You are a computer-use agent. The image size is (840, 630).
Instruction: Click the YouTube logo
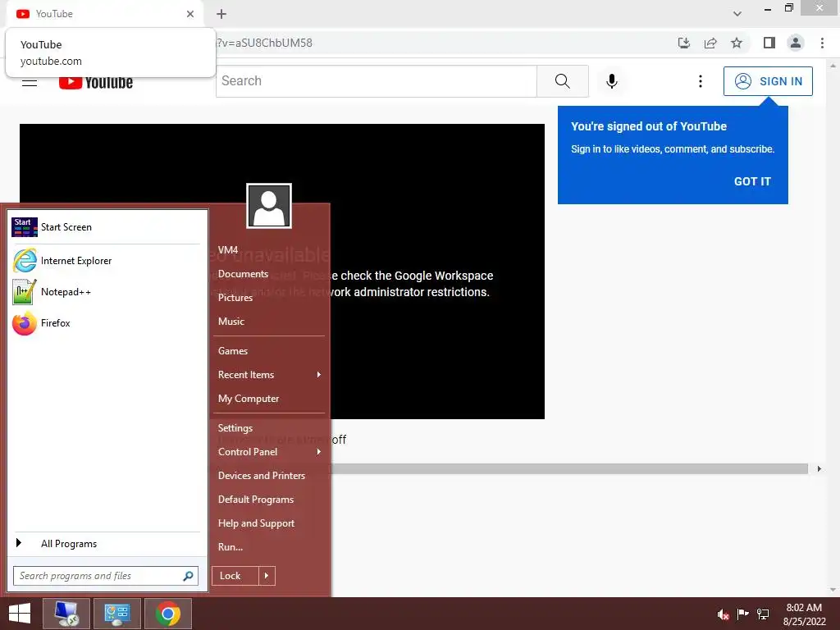point(96,83)
